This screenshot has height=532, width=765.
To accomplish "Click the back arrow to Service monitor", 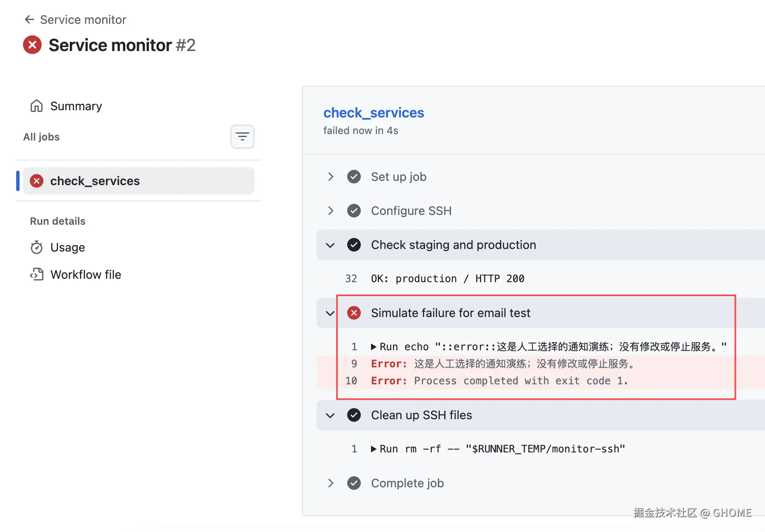I will (x=29, y=20).
